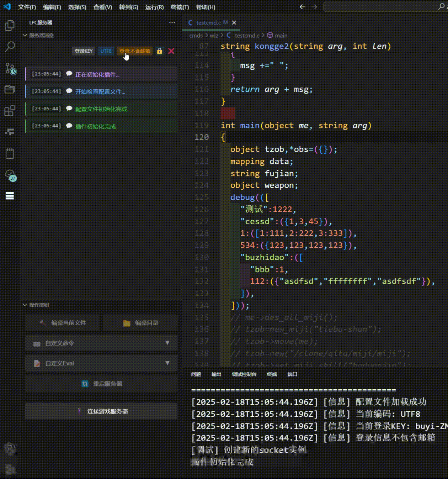Switch to the 端口 panel tab
This screenshot has height=479, width=448.
[x=292, y=374]
